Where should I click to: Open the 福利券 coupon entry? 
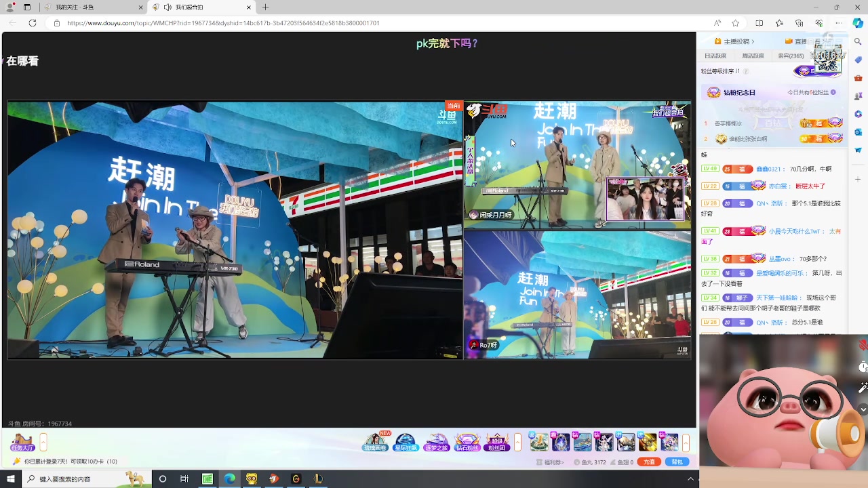(550, 462)
